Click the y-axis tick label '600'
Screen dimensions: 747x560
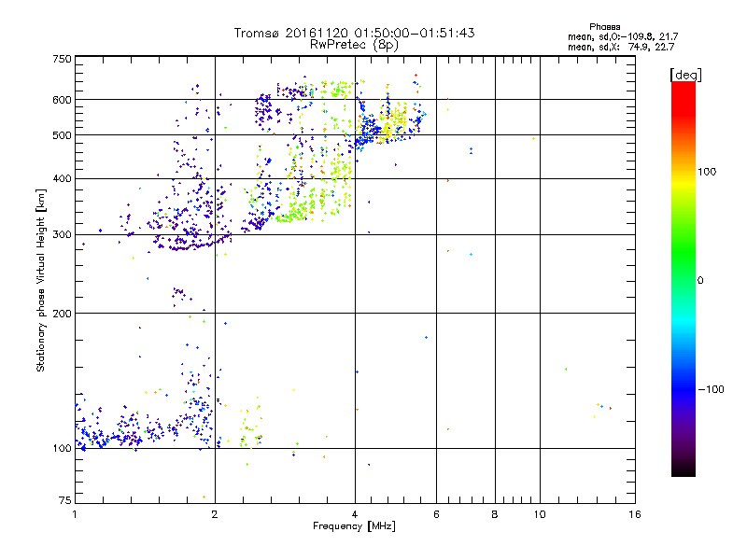pyautogui.click(x=62, y=100)
